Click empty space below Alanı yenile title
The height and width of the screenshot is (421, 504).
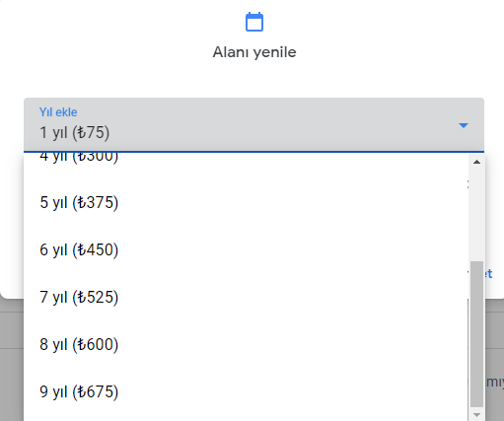pyautogui.click(x=253, y=79)
